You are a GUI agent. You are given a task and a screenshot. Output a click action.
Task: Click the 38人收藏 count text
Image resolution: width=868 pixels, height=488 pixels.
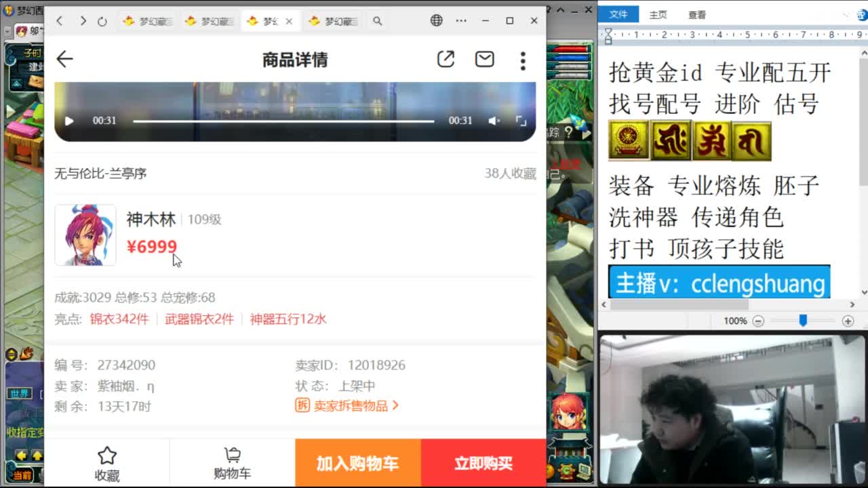(510, 174)
